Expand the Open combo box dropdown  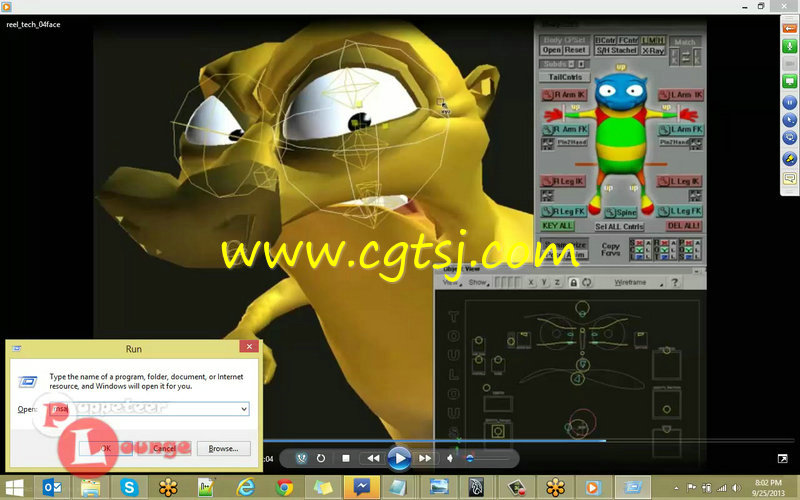click(244, 409)
